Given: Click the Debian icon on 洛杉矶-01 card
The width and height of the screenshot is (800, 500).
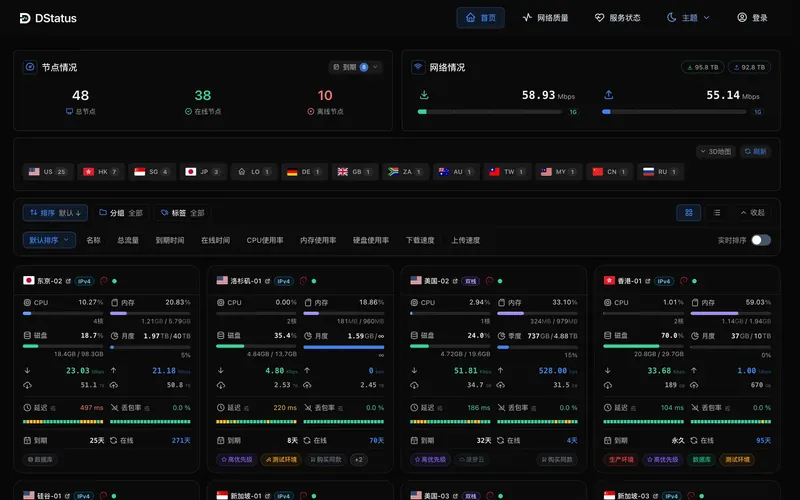Looking at the screenshot, I should (303, 281).
